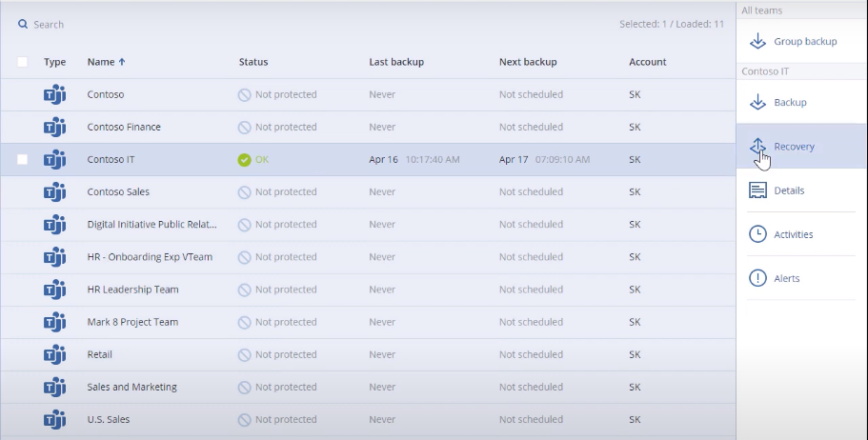Sort by Name column arrow
Screen dimensions: 868x440
click(x=122, y=62)
